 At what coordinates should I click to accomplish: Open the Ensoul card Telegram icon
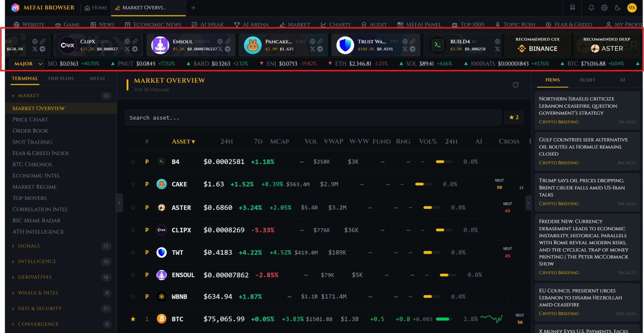coord(228,49)
